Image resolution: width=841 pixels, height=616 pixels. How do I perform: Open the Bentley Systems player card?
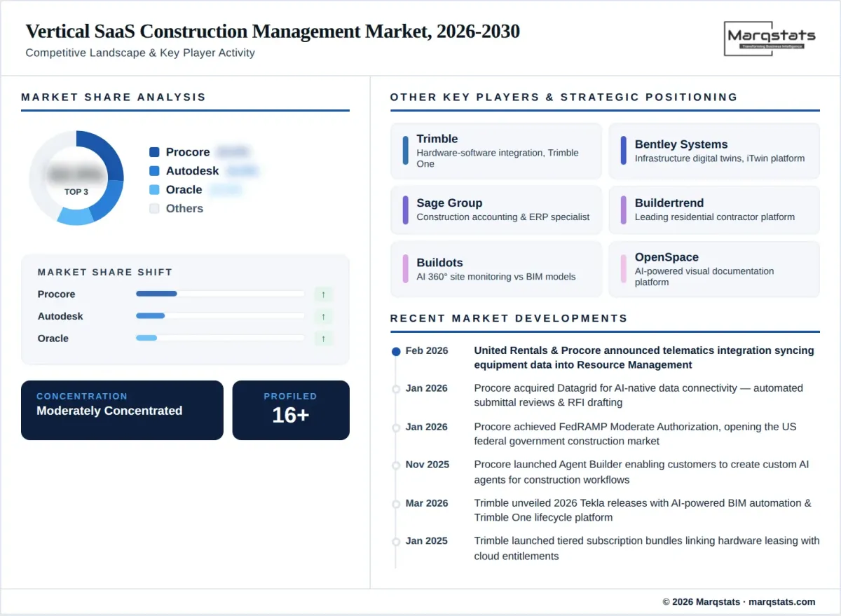click(x=713, y=151)
